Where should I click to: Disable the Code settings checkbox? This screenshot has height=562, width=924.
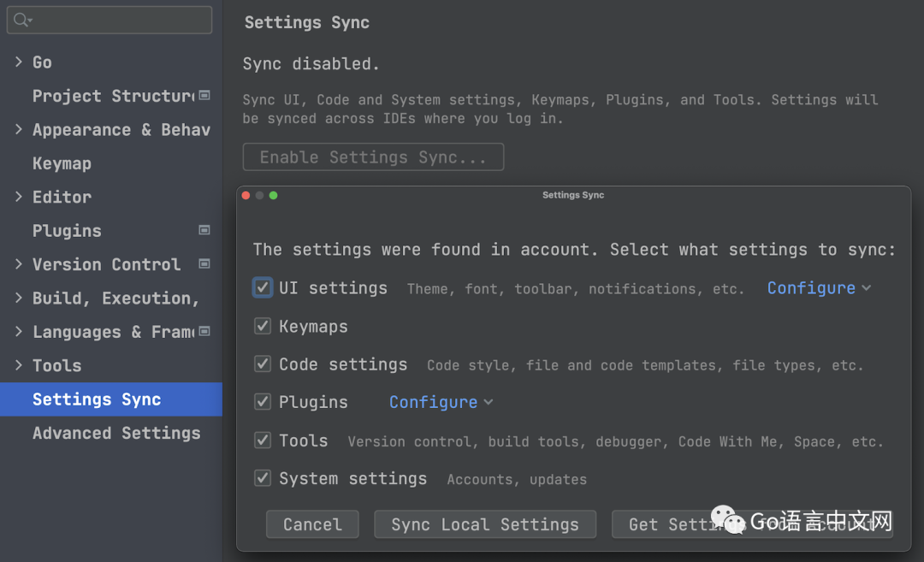(x=263, y=364)
